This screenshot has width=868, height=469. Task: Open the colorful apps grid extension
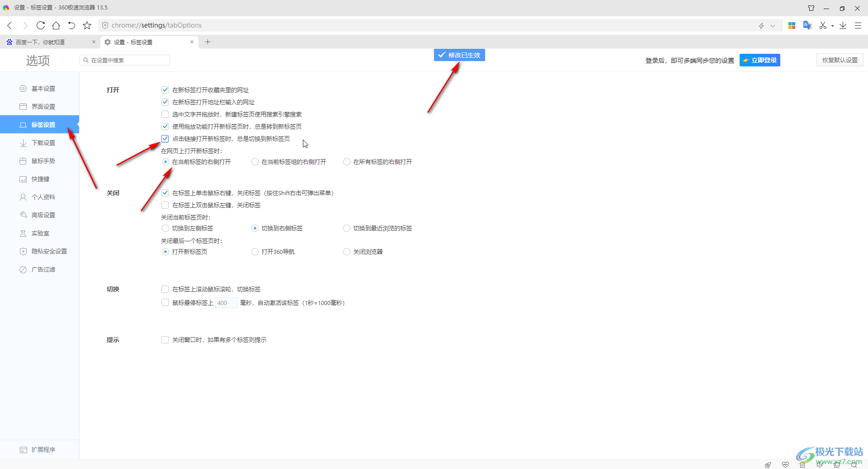point(792,25)
